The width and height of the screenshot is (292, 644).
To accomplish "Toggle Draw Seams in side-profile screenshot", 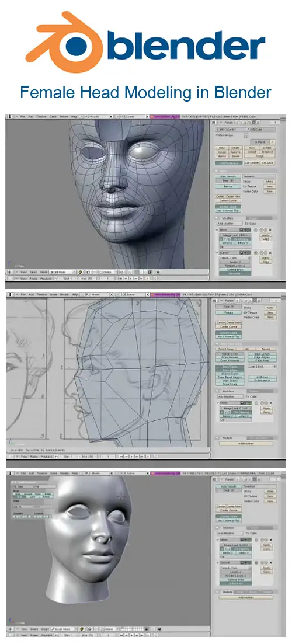I will (230, 381).
